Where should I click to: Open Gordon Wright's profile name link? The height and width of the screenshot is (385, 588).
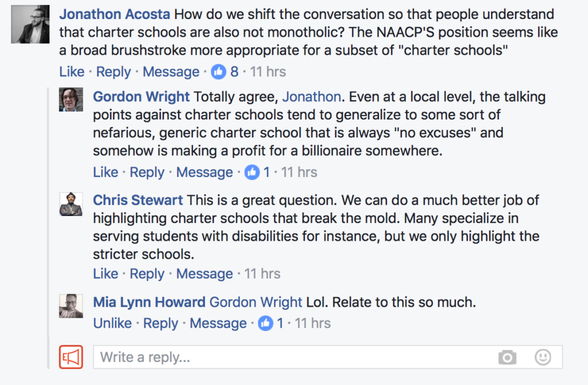point(141,97)
